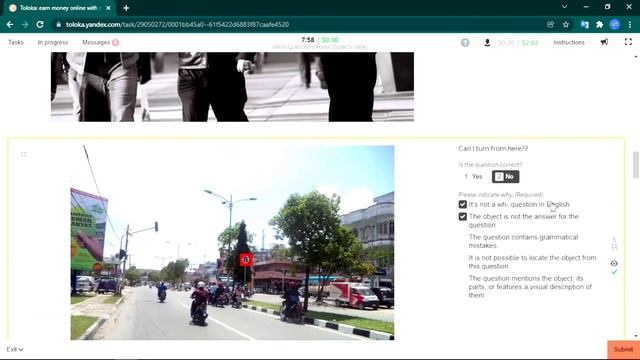The width and height of the screenshot is (640, 360).
Task: Click the account balance amount
Action: [x=518, y=42]
